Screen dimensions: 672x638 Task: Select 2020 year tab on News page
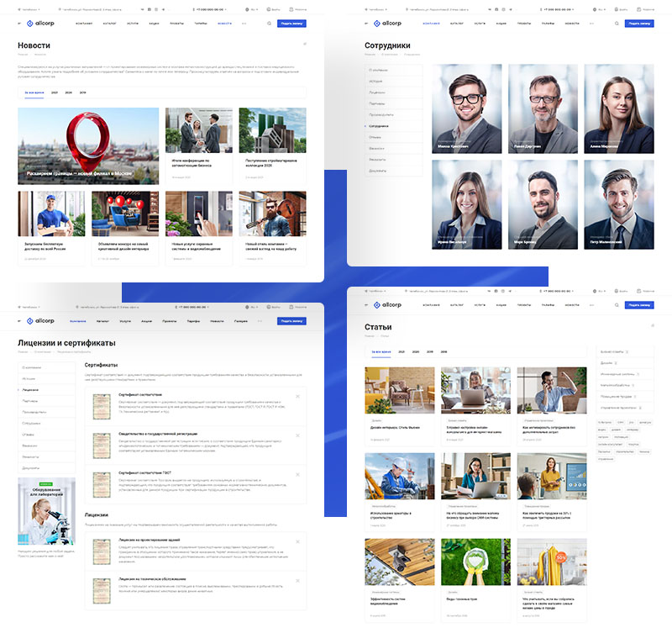pyautogui.click(x=68, y=92)
